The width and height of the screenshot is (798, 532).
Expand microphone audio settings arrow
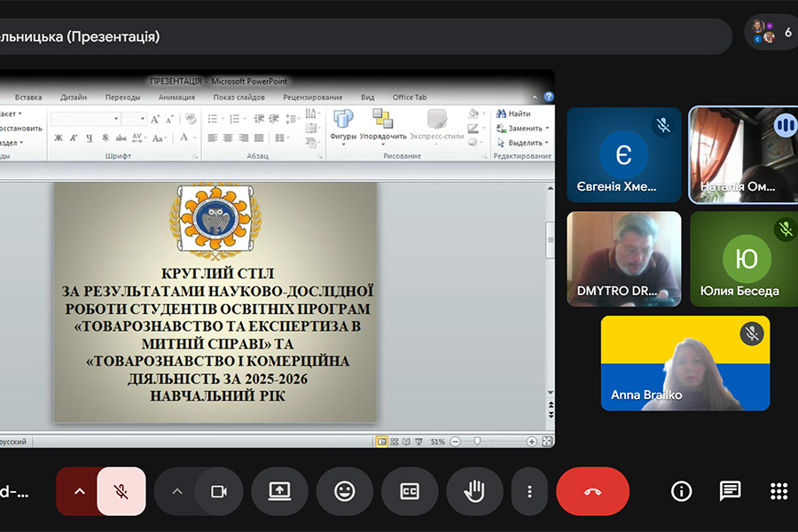(x=79, y=491)
